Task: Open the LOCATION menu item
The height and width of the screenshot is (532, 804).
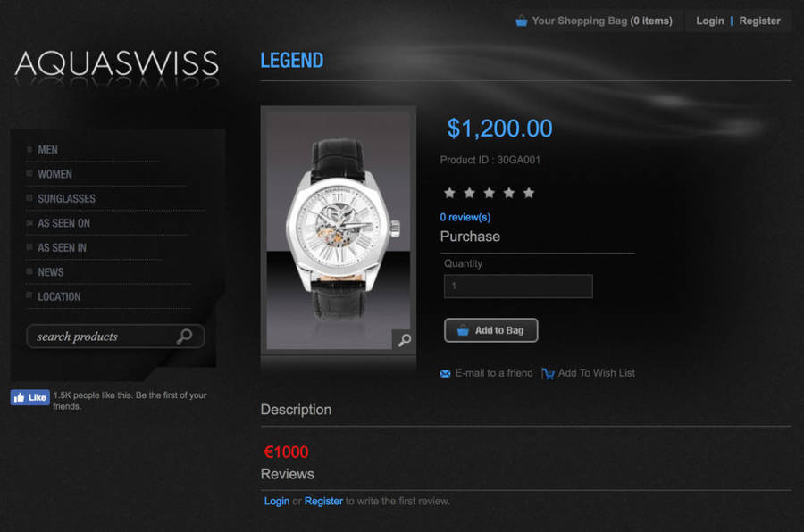Action: [59, 296]
